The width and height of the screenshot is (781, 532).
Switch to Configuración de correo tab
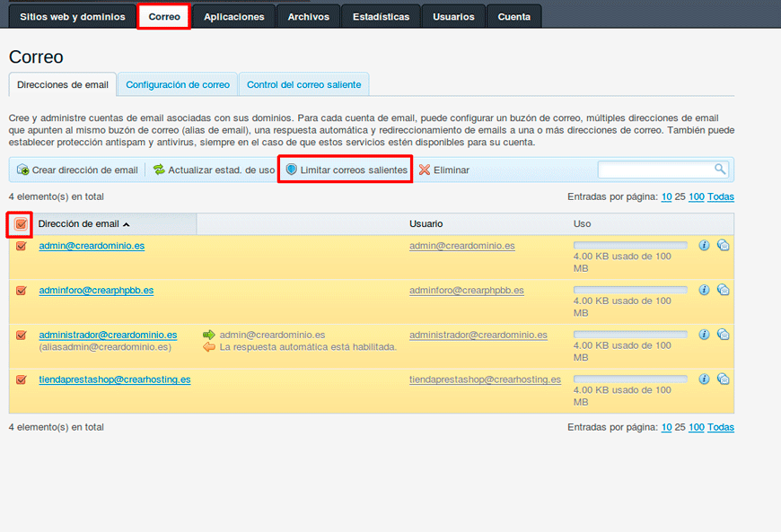tap(178, 85)
